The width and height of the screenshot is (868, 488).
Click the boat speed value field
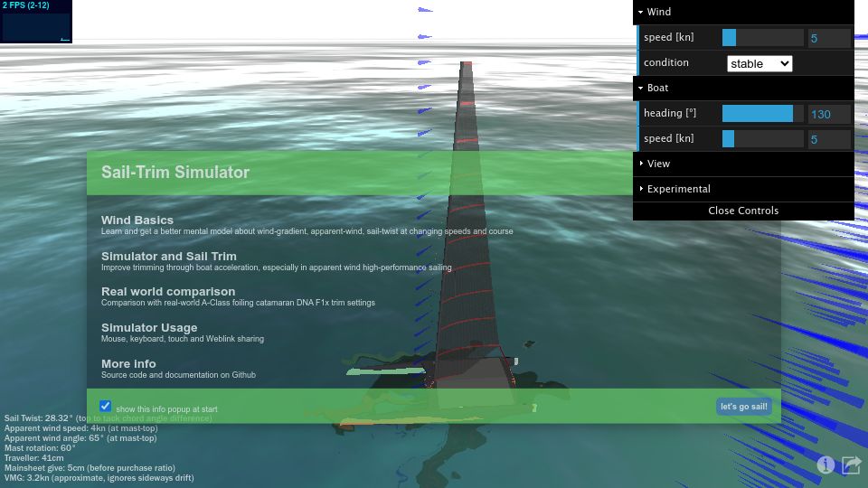829,139
